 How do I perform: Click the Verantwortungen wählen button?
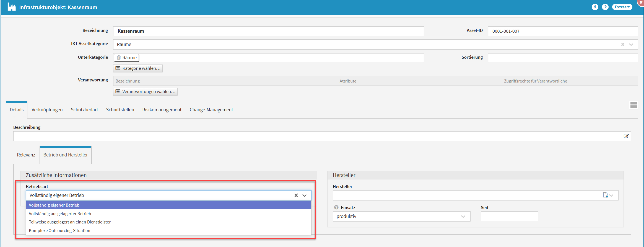[146, 92]
